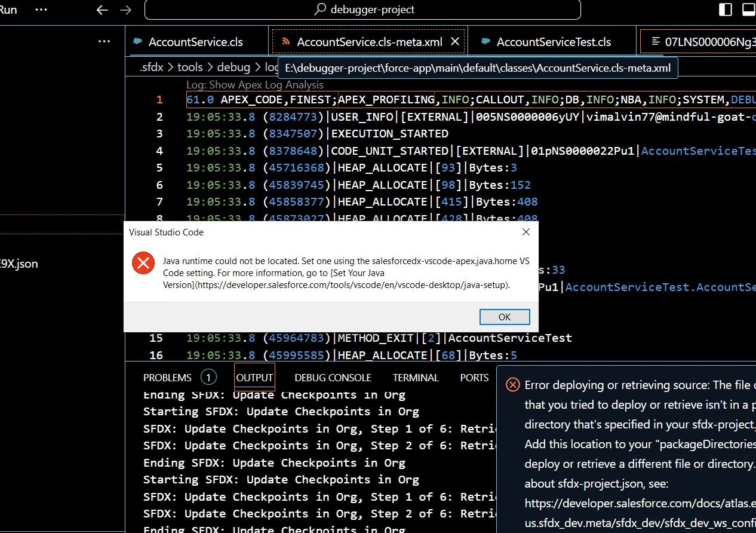Viewport: 756px width, 533px height.
Task: Click the Visual Studio Code dialog title
Action: tap(166, 232)
